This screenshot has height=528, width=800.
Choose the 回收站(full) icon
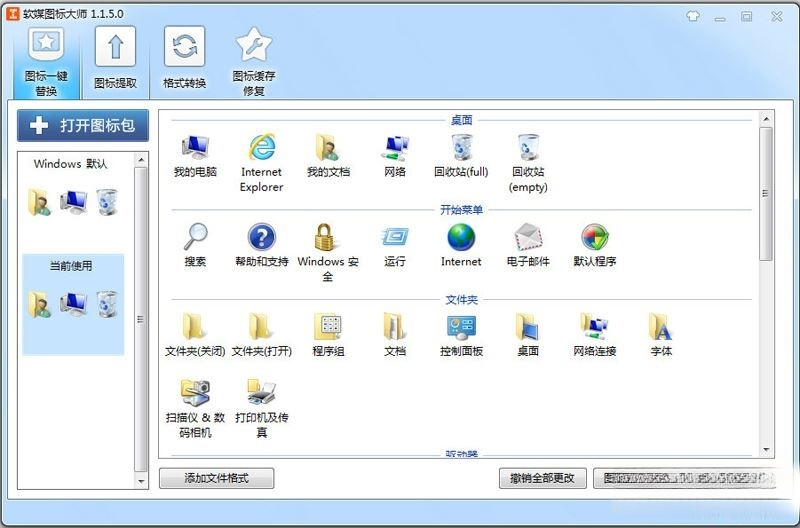click(461, 156)
